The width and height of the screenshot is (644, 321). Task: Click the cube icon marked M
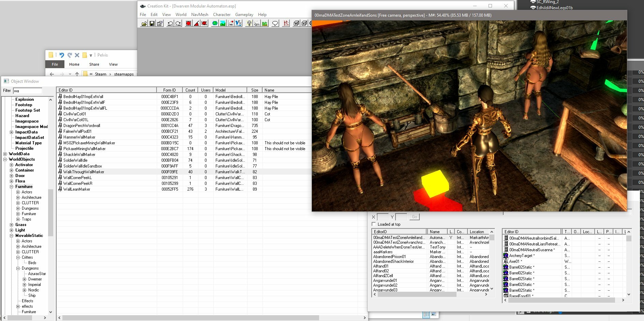point(304,23)
